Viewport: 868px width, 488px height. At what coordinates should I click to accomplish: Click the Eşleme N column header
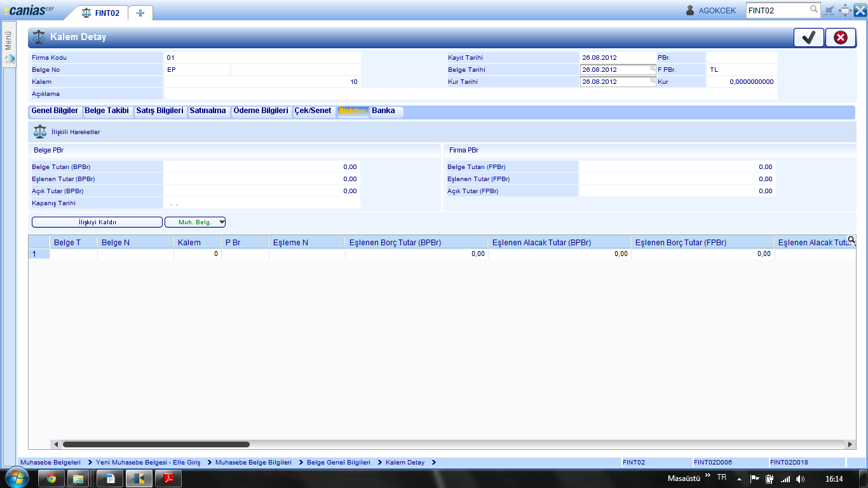pos(307,242)
